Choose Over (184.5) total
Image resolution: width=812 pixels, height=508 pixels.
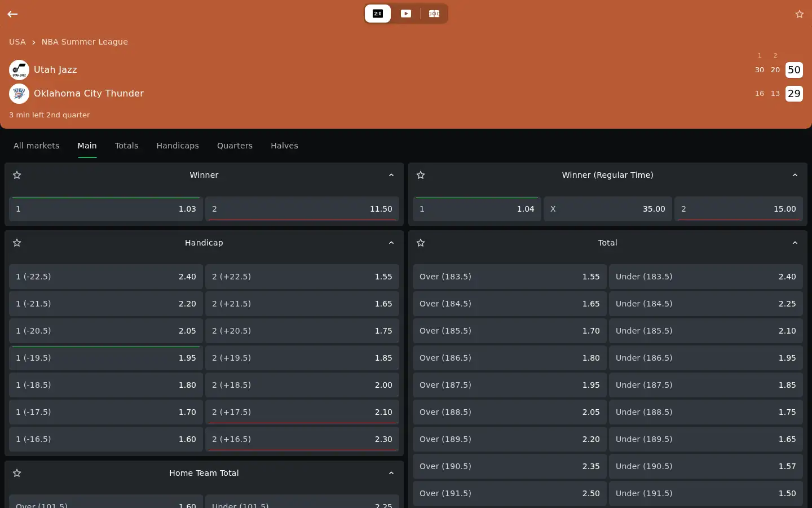pyautogui.click(x=510, y=304)
